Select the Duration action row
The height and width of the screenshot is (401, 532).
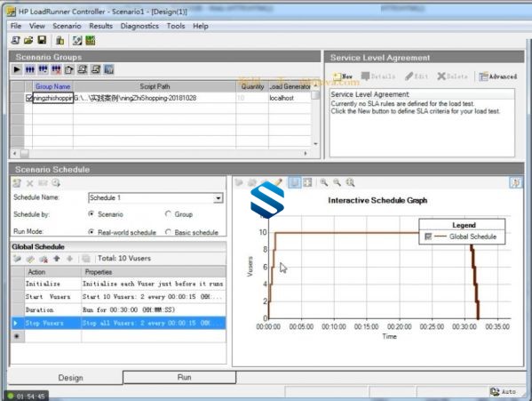coord(118,309)
